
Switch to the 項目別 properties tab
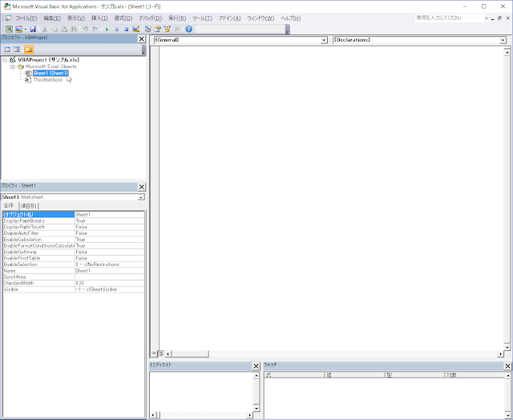[x=29, y=206]
